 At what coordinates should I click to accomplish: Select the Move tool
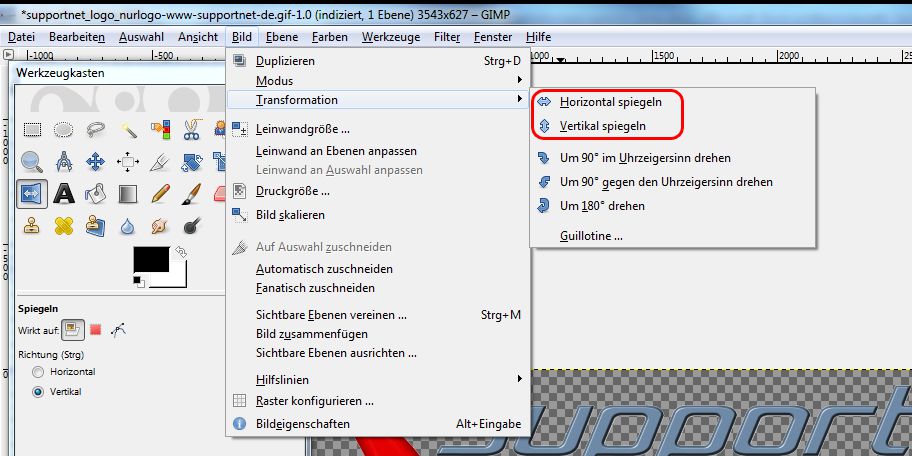pos(95,161)
